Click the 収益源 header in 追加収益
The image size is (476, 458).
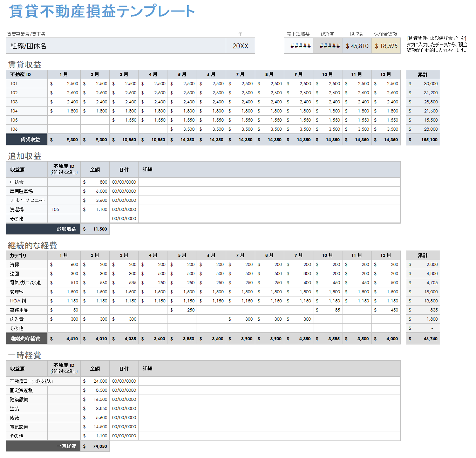coord(27,170)
